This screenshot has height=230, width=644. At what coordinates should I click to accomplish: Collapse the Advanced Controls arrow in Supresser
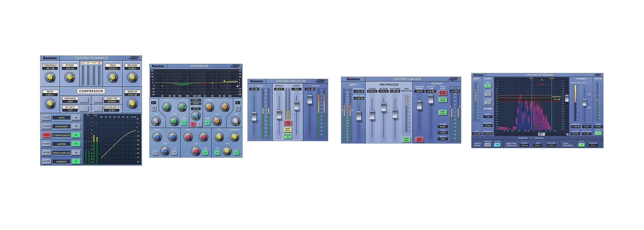(x=531, y=138)
